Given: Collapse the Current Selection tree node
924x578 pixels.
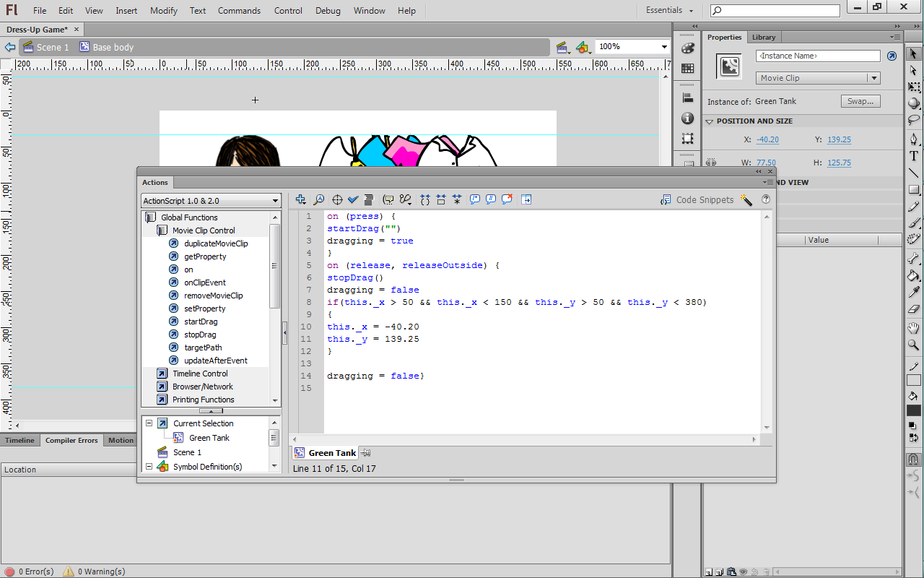Looking at the screenshot, I should coord(149,423).
